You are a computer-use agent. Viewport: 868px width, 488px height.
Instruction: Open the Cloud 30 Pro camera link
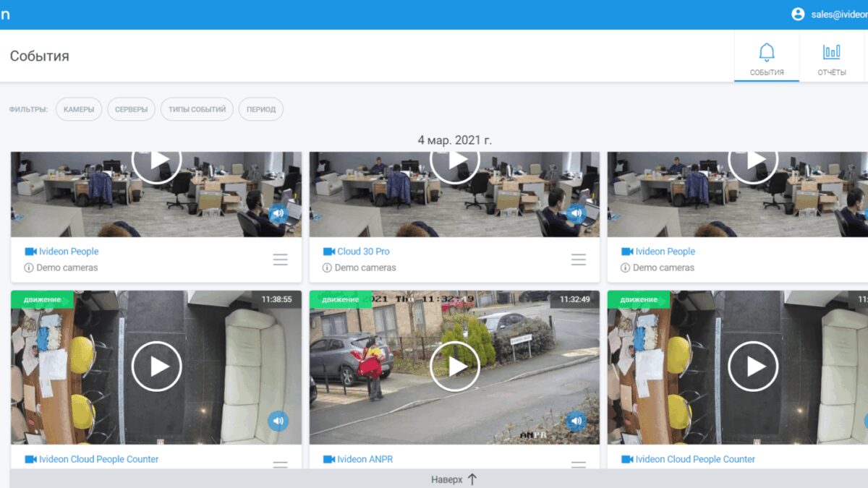coord(363,252)
